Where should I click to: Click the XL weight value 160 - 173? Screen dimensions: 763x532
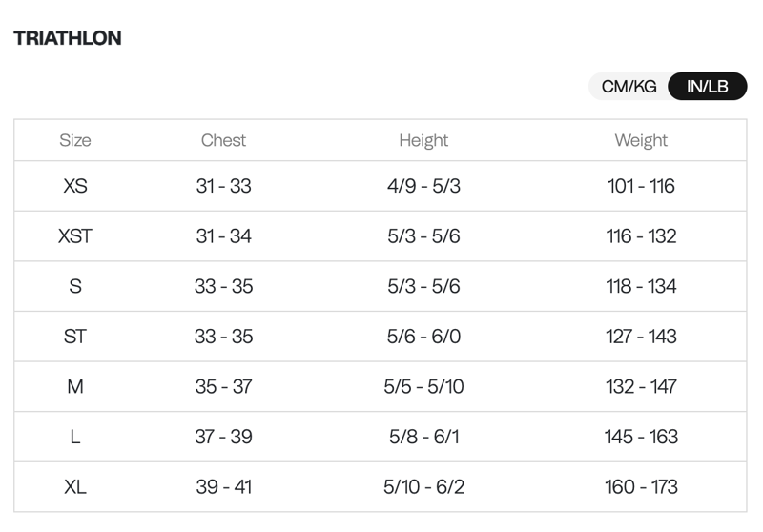click(x=641, y=486)
